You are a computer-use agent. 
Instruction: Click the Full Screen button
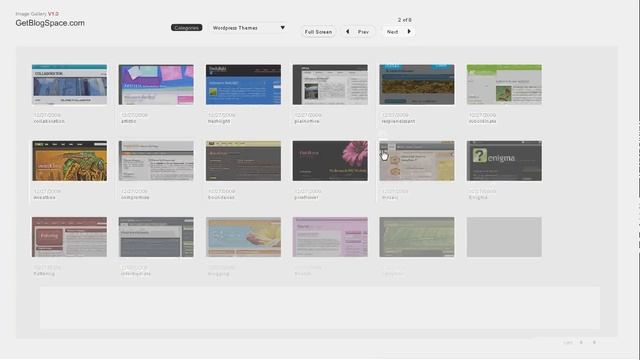pyautogui.click(x=318, y=32)
